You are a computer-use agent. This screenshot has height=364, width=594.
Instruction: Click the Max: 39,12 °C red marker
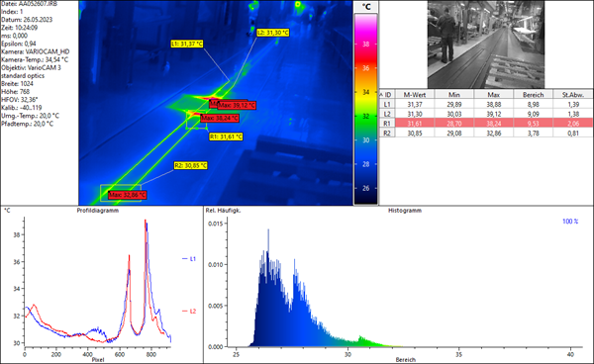coord(237,105)
